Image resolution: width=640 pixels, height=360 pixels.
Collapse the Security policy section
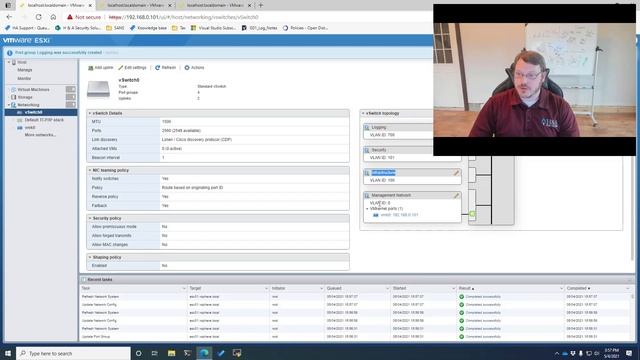click(90, 218)
